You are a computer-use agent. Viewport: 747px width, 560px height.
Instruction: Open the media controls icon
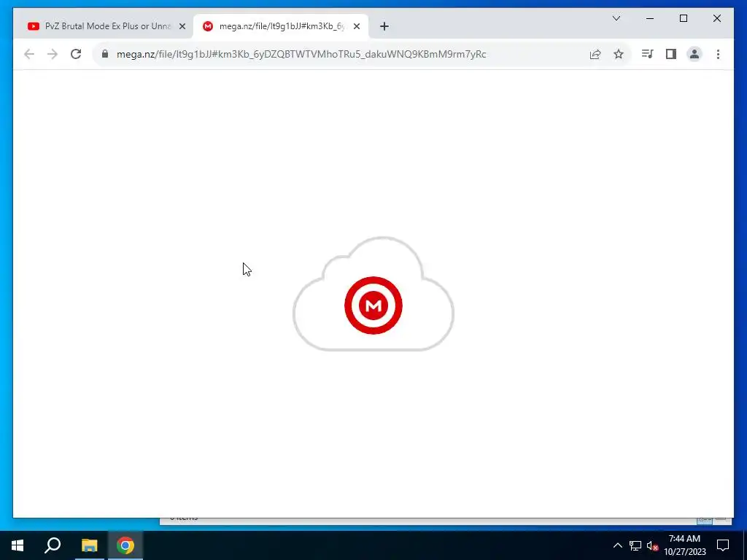(647, 54)
